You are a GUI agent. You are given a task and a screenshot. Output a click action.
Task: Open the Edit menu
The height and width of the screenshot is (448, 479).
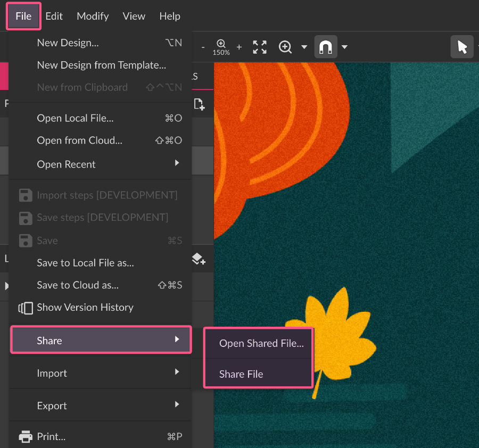click(x=54, y=16)
